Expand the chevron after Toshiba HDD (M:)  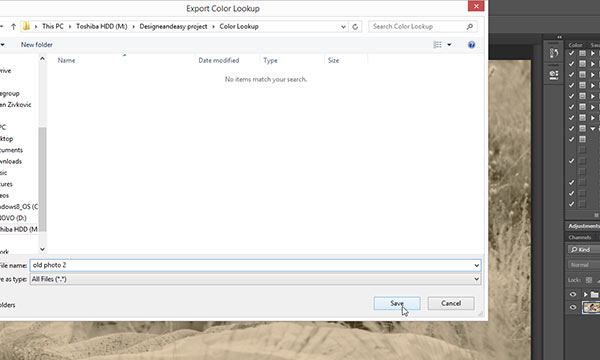click(134, 26)
